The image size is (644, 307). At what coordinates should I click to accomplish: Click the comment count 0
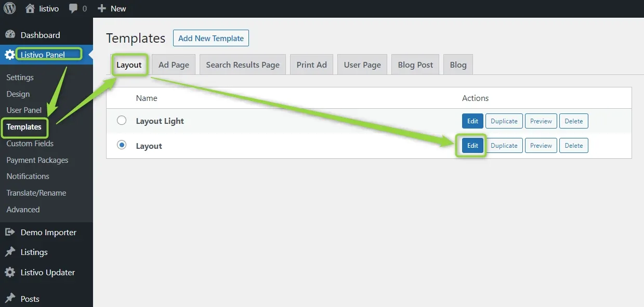pos(85,8)
